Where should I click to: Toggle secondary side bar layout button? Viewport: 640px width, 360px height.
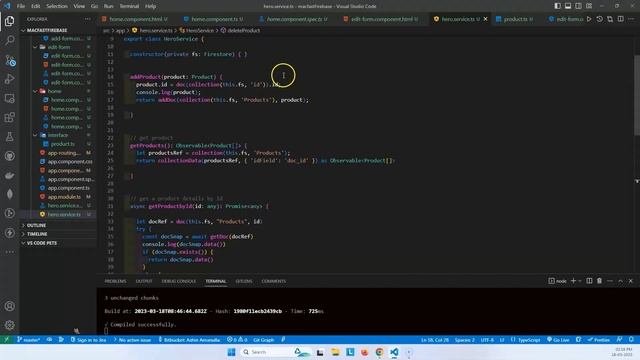coord(578,6)
